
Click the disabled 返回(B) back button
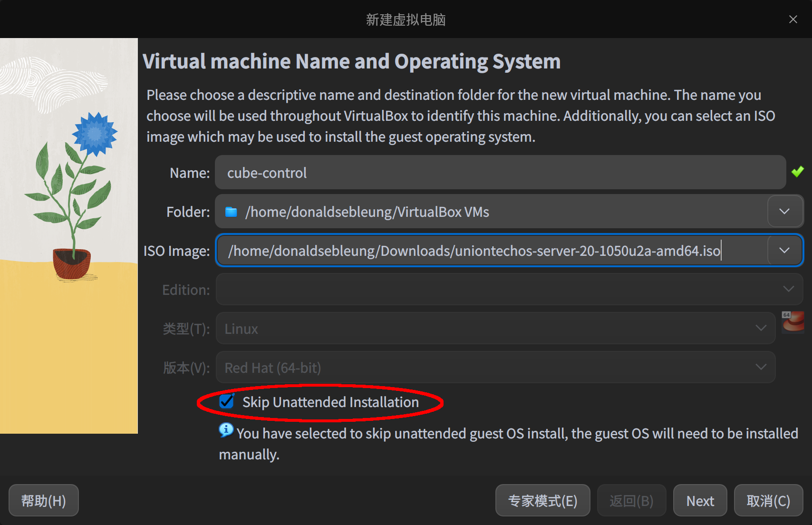coord(631,500)
